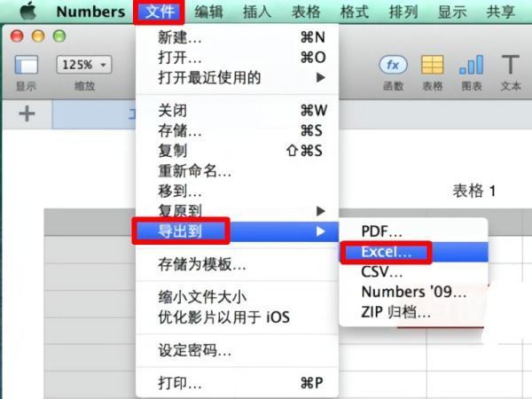Image resolution: width=532 pixels, height=399 pixels.
Task: Export to Excel… from submenu
Action: (413, 252)
